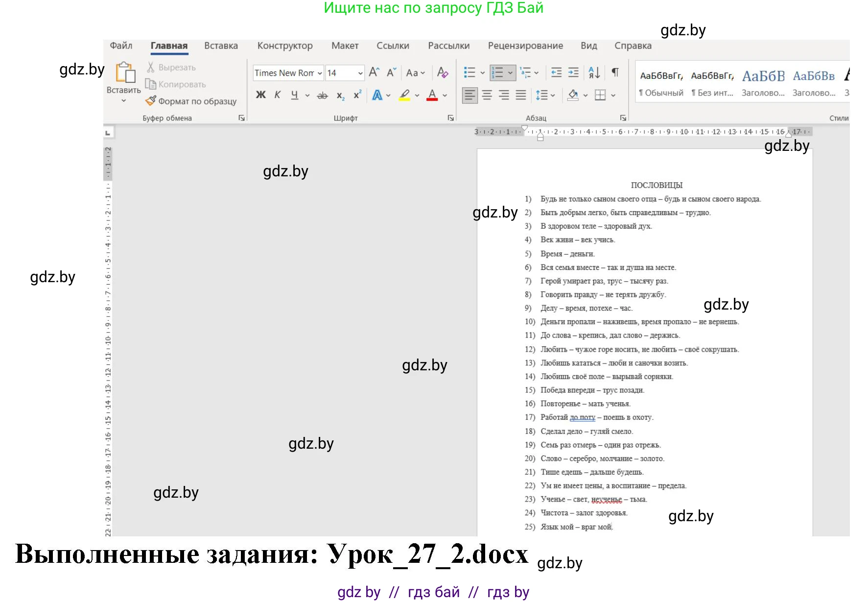Select the superscript icon
This screenshot has height=602, width=868.
pos(356,95)
